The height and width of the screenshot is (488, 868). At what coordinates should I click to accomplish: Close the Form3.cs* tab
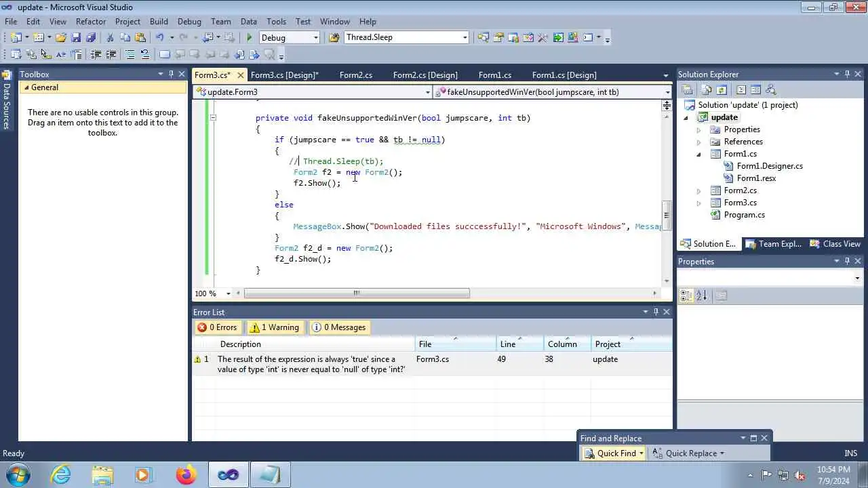(240, 75)
